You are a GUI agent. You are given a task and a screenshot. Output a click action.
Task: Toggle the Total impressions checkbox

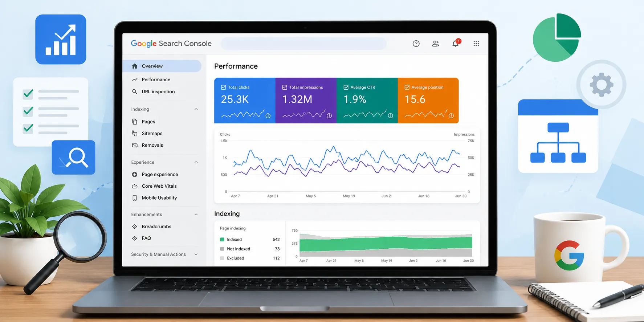285,87
